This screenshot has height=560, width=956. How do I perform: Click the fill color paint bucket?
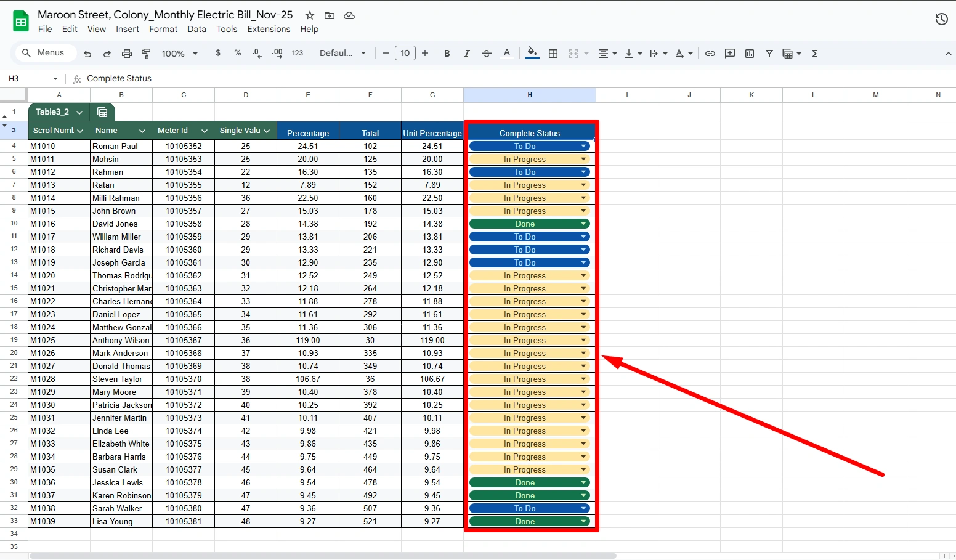click(532, 54)
